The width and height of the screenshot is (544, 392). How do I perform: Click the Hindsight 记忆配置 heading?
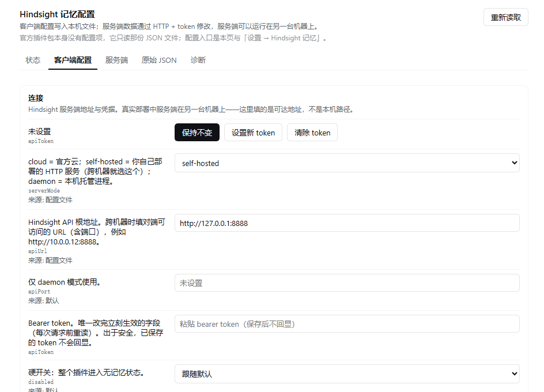click(57, 14)
